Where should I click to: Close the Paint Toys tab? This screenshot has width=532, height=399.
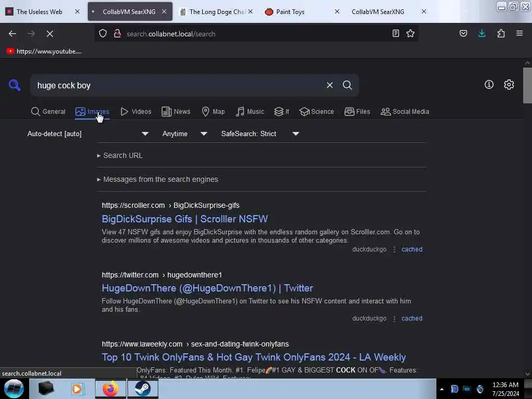[x=337, y=11]
